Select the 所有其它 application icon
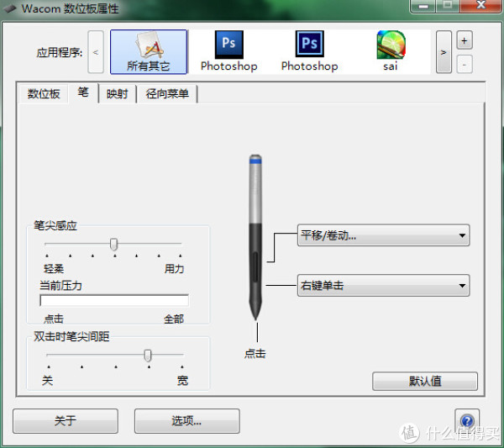This screenshot has width=504, height=448. [x=149, y=52]
